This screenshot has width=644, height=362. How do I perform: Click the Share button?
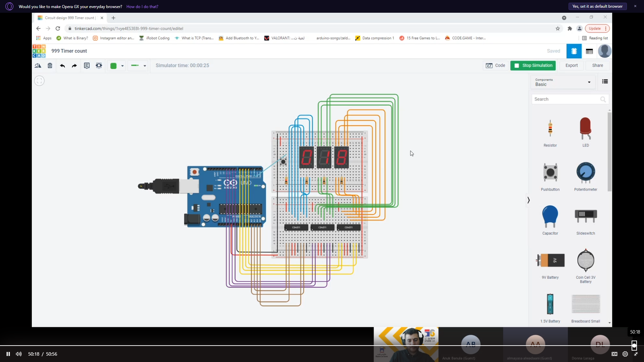coord(597,65)
